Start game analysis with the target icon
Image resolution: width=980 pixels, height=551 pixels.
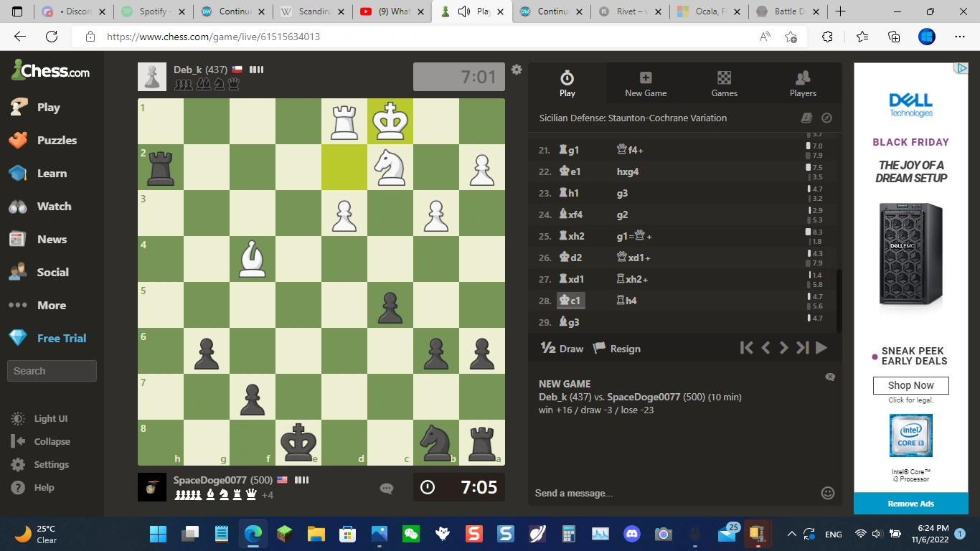[826, 118]
